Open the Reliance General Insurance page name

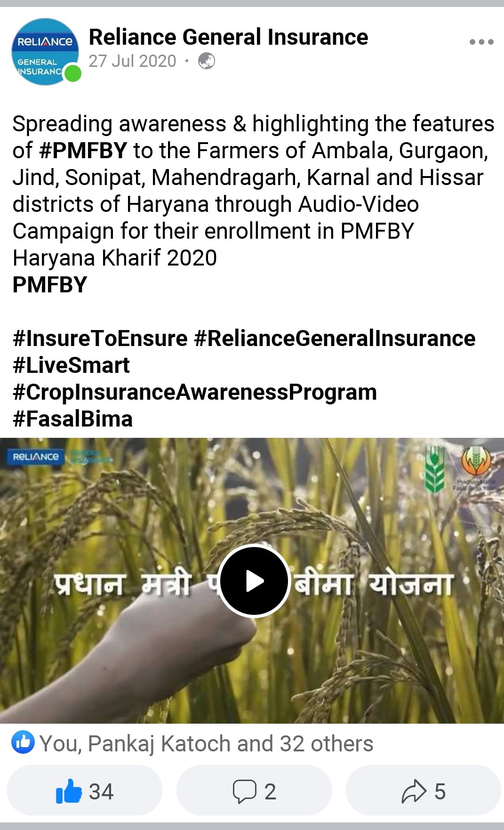tap(228, 37)
